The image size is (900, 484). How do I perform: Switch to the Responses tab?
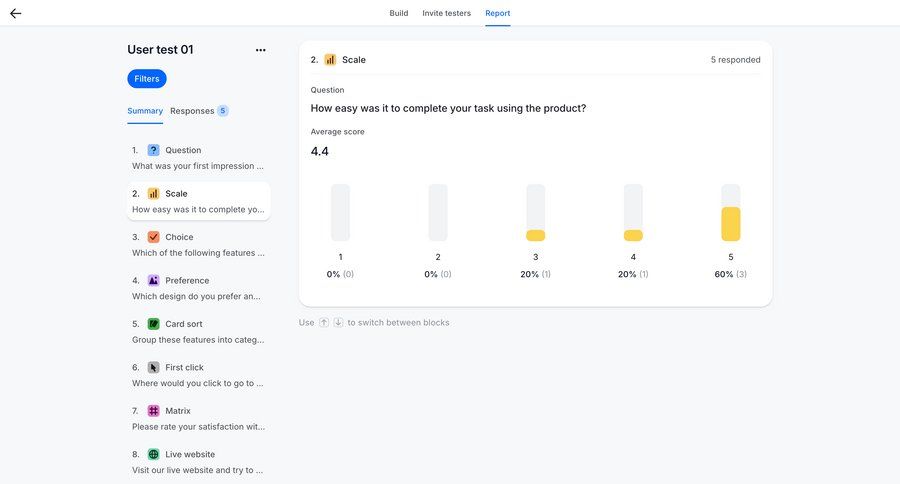[192, 111]
